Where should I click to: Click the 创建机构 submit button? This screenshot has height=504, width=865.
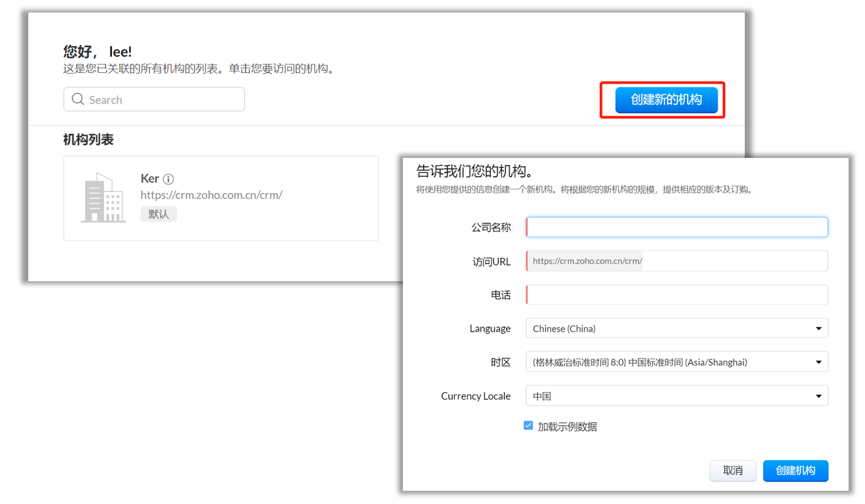tap(795, 471)
